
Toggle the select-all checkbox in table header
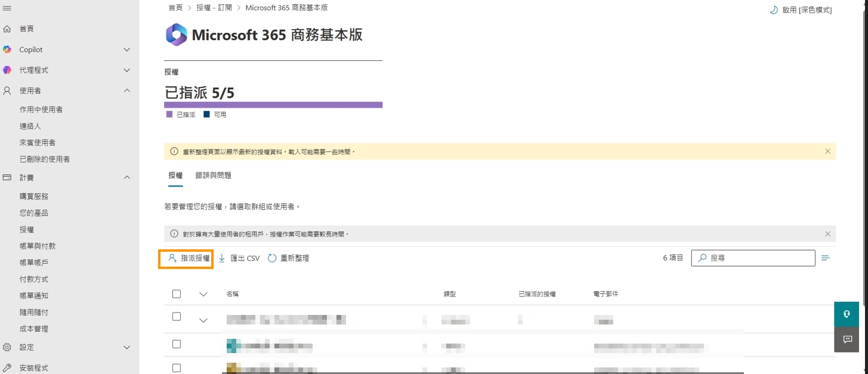[x=177, y=293]
